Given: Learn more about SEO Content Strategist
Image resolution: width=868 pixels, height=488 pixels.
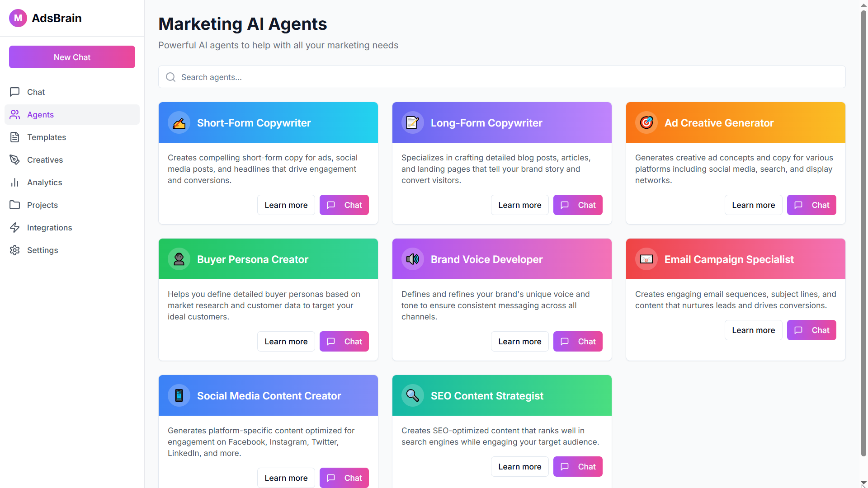Looking at the screenshot, I should pos(520,467).
